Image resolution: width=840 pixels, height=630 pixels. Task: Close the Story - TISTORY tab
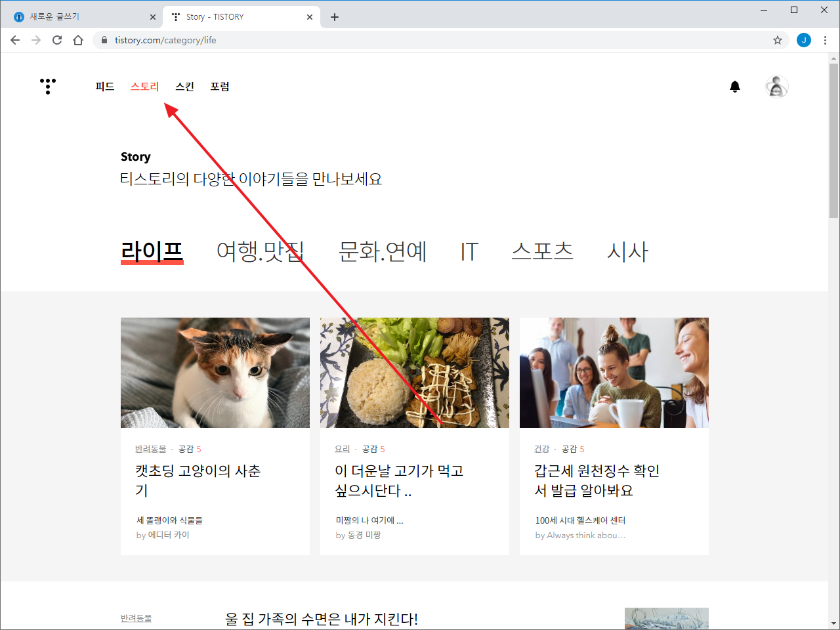(310, 17)
